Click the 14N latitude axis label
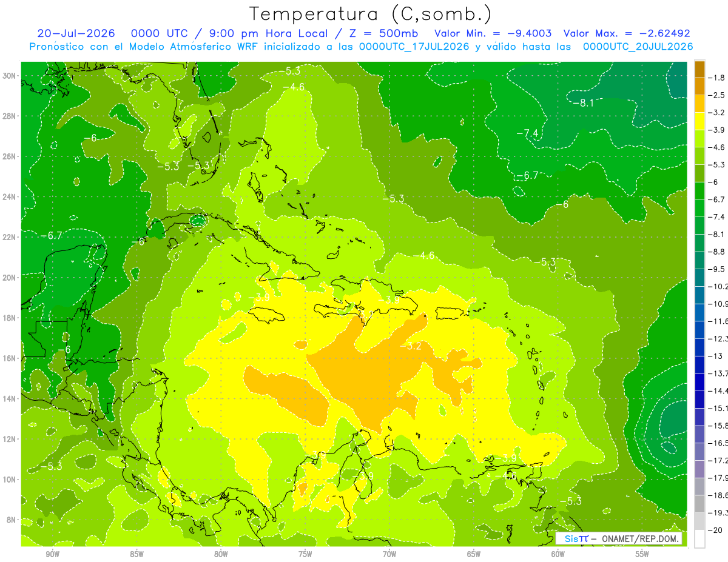728x562 pixels. tap(10, 399)
